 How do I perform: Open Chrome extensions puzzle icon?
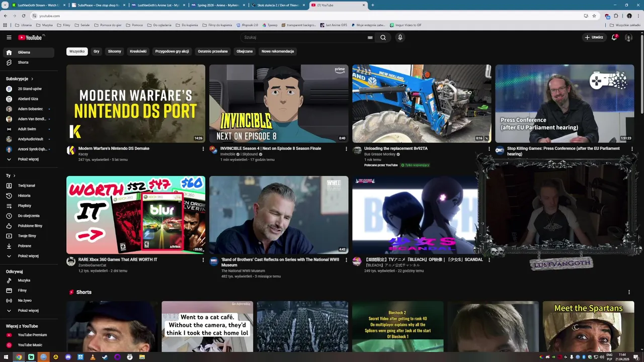[616, 16]
